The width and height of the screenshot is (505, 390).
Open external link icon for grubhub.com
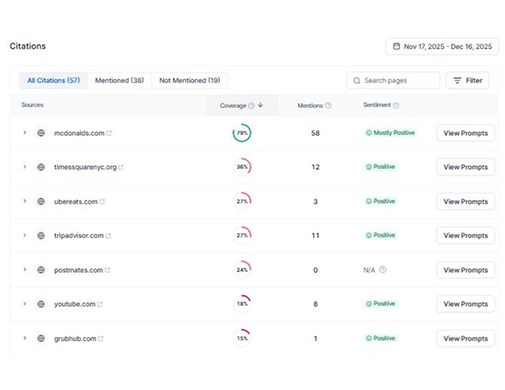[101, 339]
